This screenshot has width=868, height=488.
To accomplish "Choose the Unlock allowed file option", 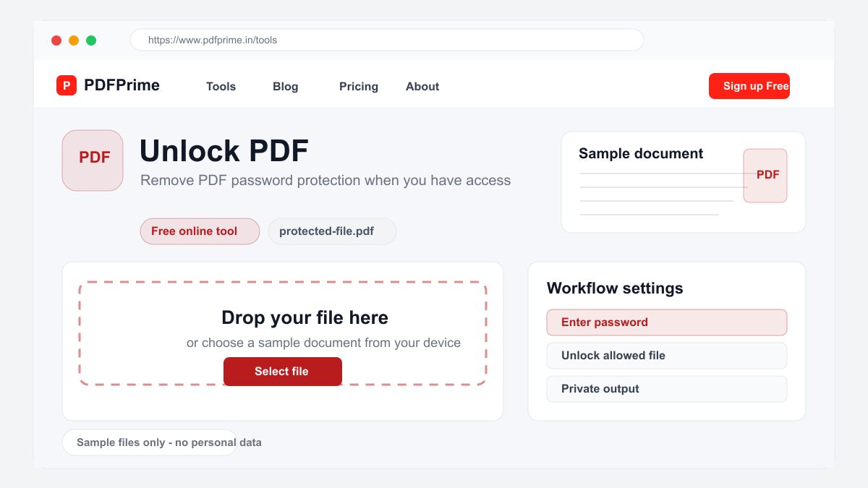I will 667,356.
